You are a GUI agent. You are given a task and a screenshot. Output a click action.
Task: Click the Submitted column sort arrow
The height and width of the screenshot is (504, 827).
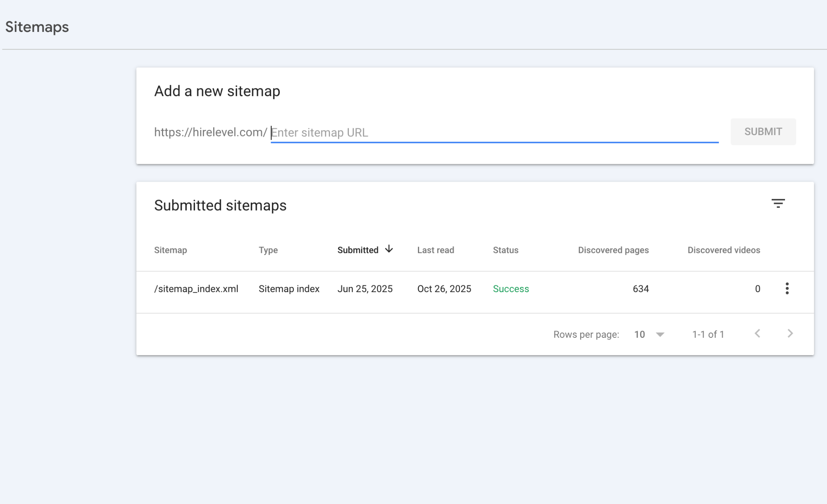pos(389,249)
